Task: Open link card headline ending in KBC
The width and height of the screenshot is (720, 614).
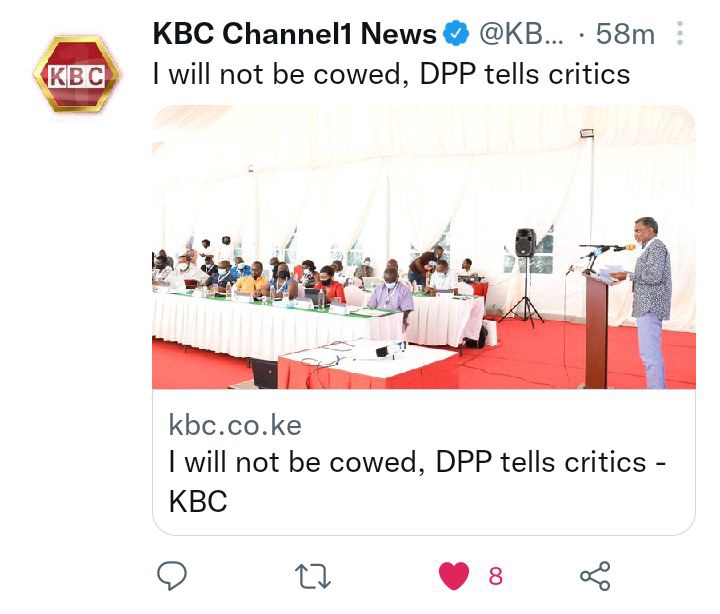Action: click(417, 481)
